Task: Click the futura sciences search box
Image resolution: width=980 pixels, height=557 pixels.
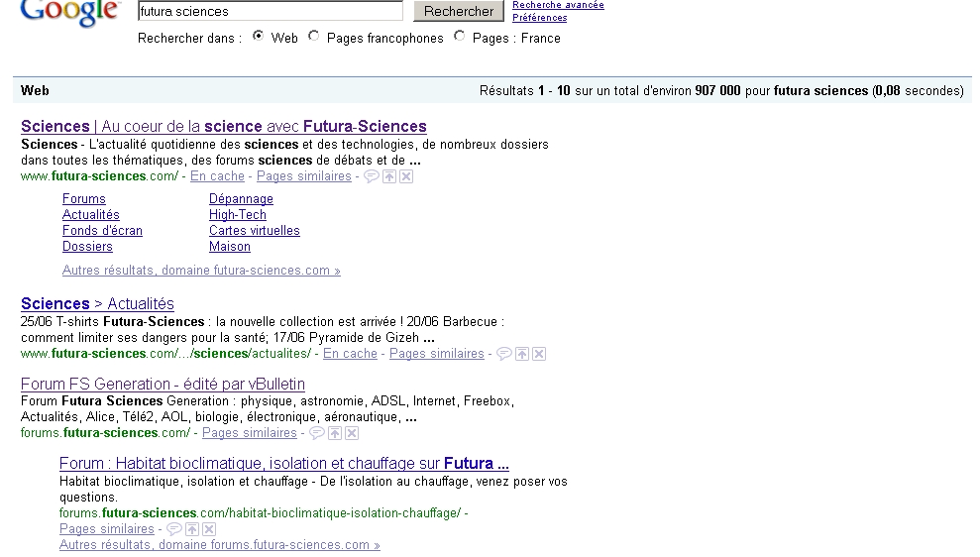Action: coord(270,11)
